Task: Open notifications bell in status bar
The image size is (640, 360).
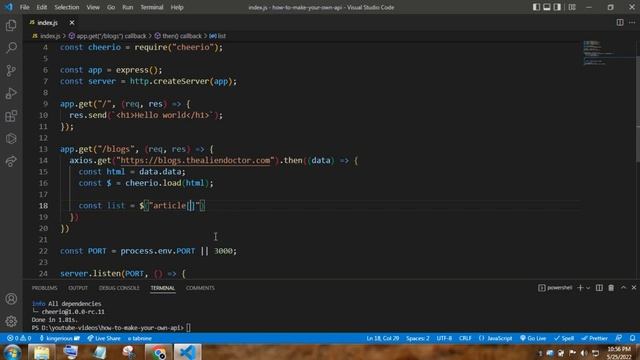Action: pos(632,338)
